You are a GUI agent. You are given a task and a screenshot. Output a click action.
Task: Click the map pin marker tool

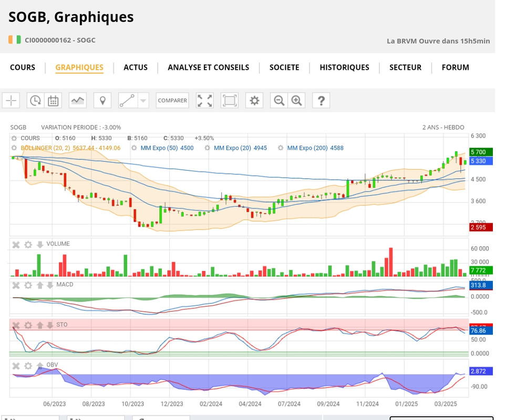(x=102, y=100)
